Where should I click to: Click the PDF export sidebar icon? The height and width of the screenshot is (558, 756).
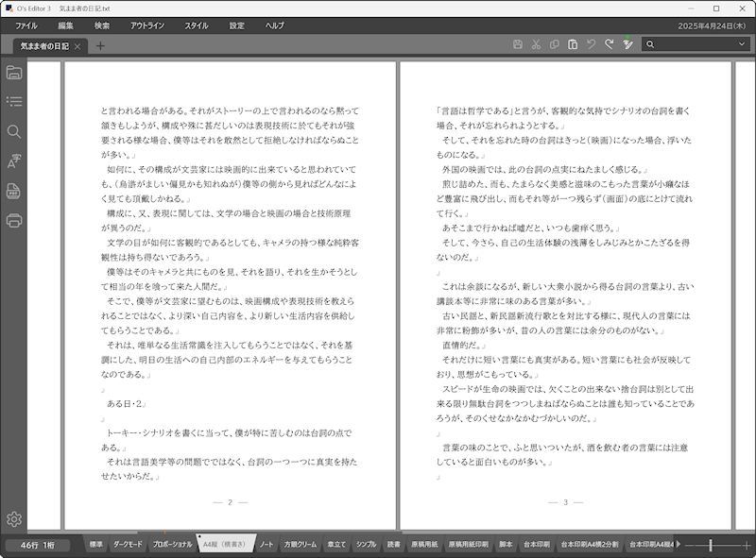(x=14, y=192)
